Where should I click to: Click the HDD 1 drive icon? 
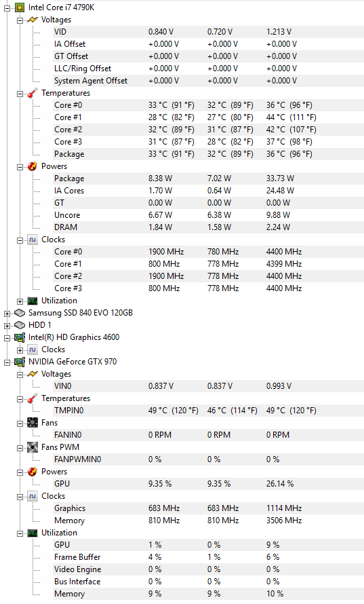(20, 325)
